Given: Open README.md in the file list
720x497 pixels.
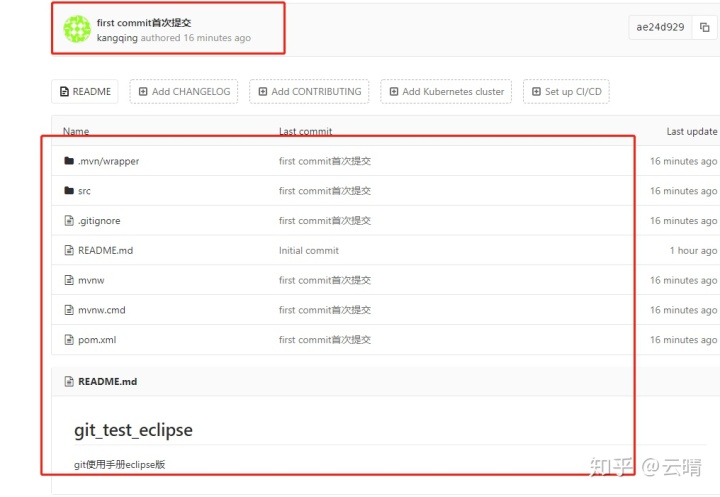Looking at the screenshot, I should tap(106, 250).
